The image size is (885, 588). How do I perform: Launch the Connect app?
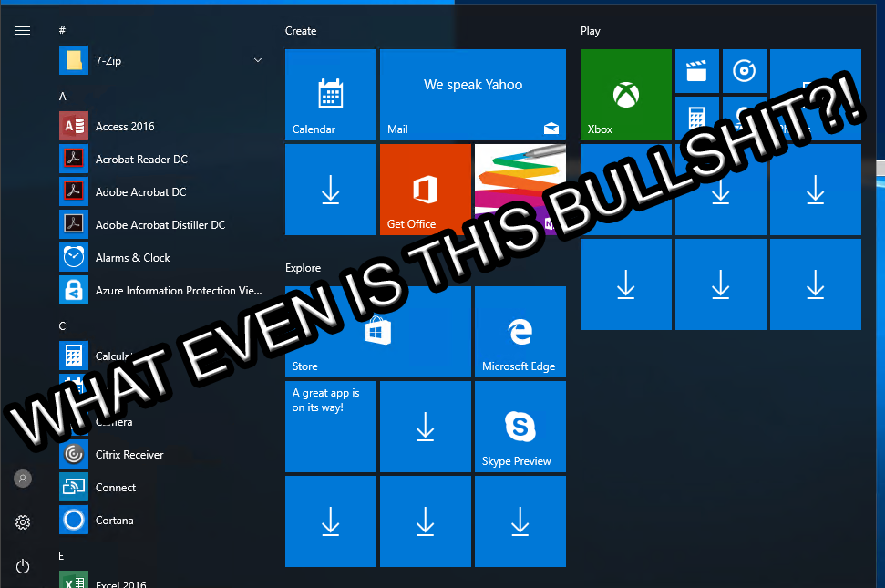point(162,487)
